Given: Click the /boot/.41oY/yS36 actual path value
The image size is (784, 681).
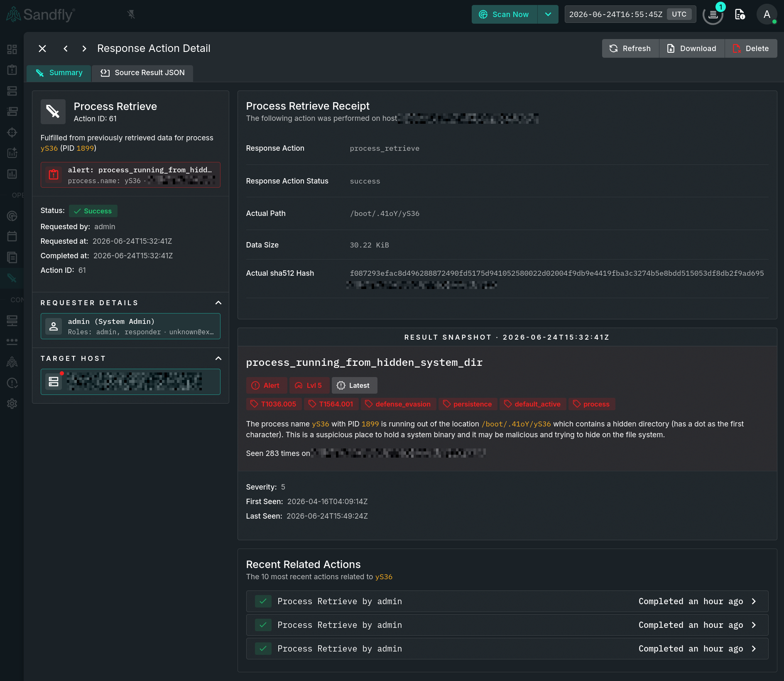Looking at the screenshot, I should [385, 213].
